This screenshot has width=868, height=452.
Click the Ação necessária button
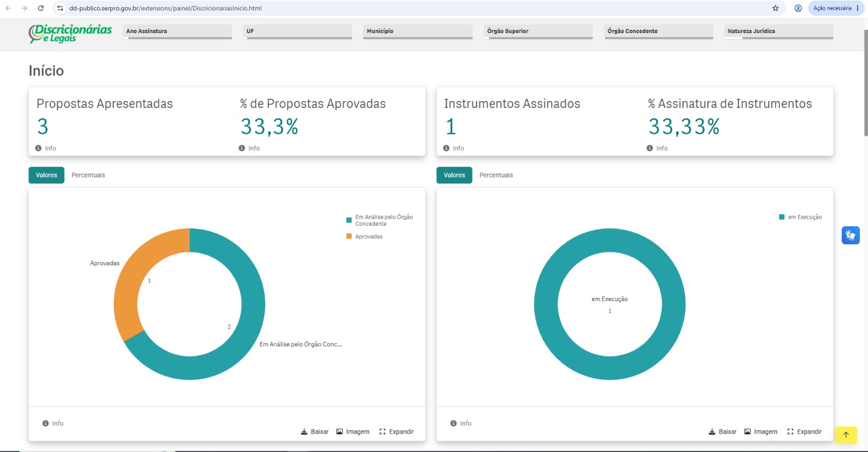836,8
